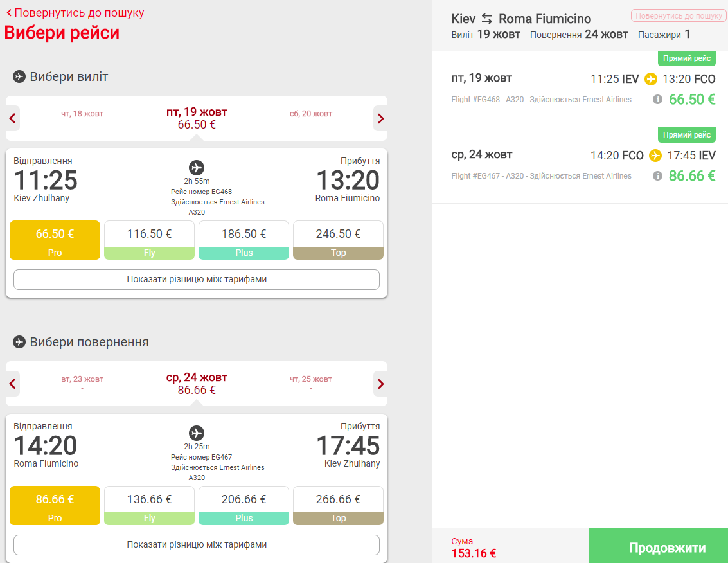Click info icon beside 66.50 € summary price
Viewport: 728px width, 563px height.
pyautogui.click(x=657, y=99)
